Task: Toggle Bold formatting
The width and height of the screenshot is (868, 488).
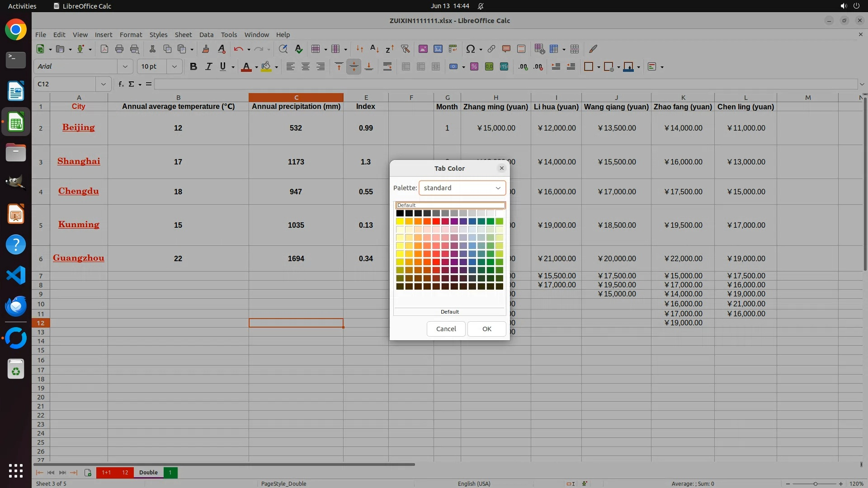Action: 193,66
